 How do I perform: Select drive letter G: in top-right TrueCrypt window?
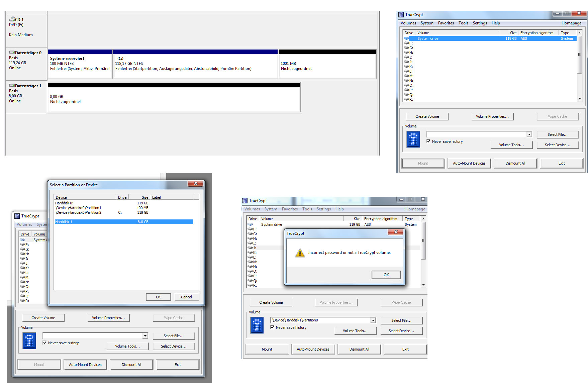pos(409,48)
